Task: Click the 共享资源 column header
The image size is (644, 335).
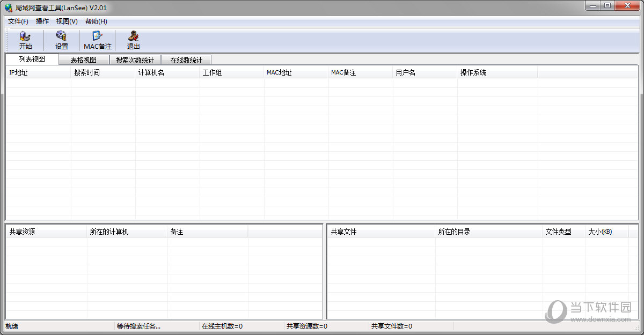Action: 47,232
